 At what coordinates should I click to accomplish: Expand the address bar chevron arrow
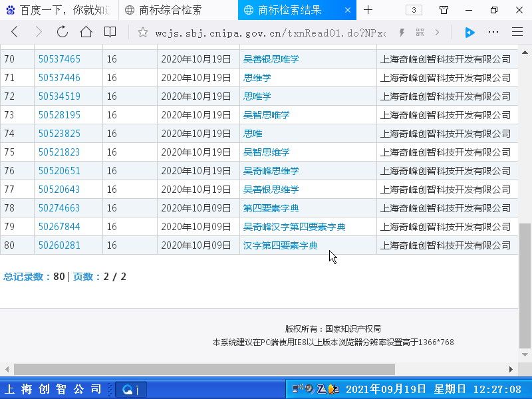437,32
